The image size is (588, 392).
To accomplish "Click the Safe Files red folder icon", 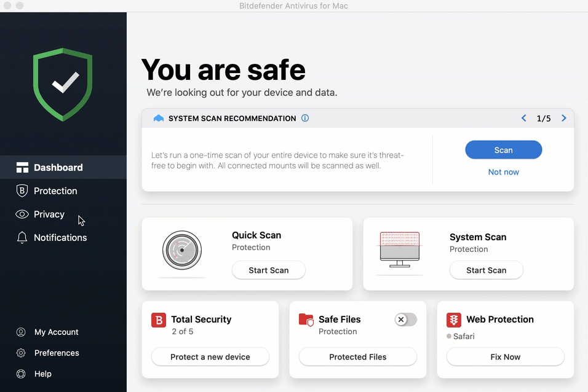I will click(306, 320).
